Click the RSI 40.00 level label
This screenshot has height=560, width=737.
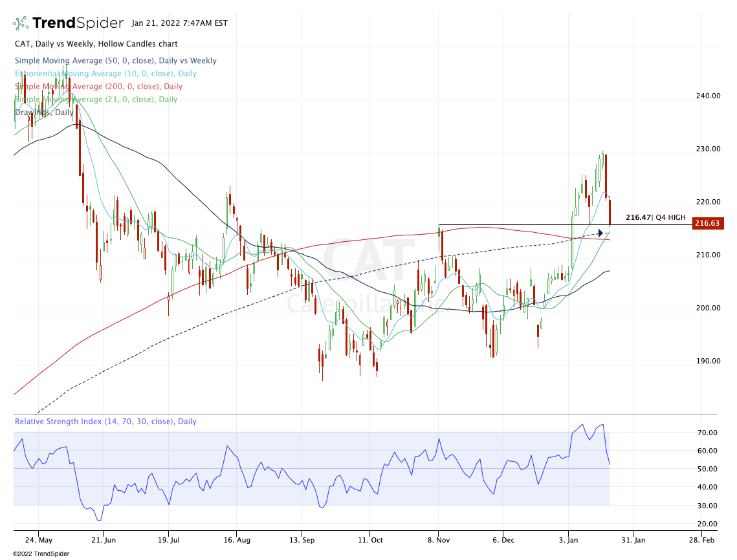[707, 487]
